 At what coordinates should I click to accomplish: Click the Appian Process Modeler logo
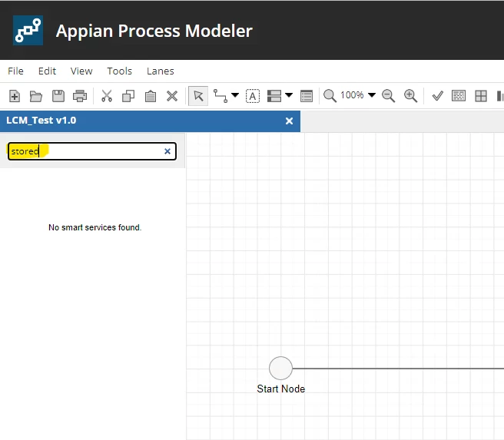(x=28, y=30)
